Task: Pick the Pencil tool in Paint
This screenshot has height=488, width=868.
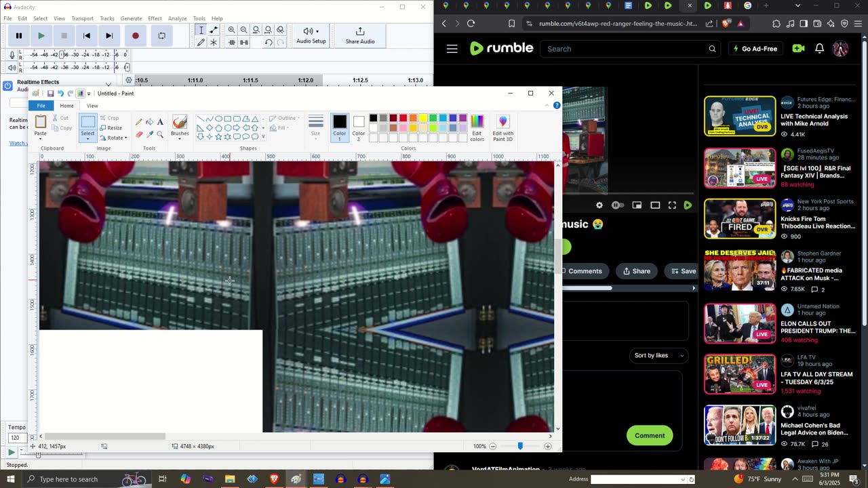Action: coord(139,122)
